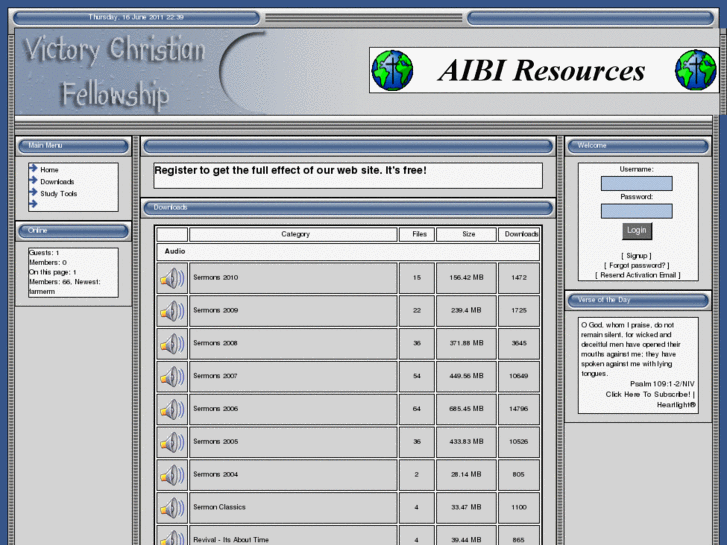Image resolution: width=727 pixels, height=545 pixels.
Task: Open the Sermons 2008 category
Action: pyautogui.click(x=215, y=343)
